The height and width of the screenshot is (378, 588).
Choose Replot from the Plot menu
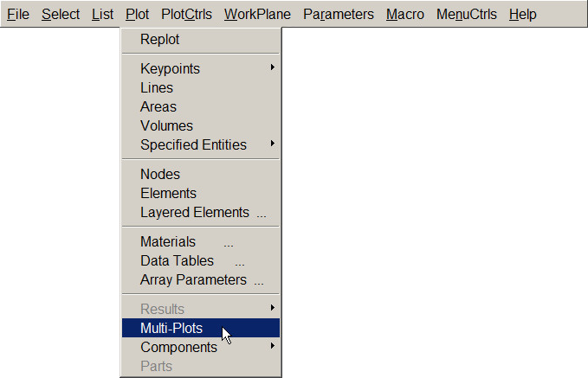pos(160,39)
